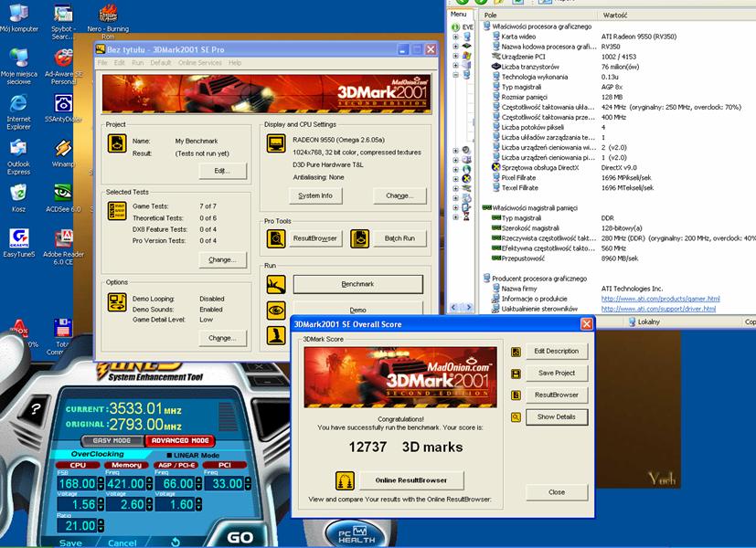Click the Show Details magnifier icon
The image size is (756, 548).
[516, 417]
